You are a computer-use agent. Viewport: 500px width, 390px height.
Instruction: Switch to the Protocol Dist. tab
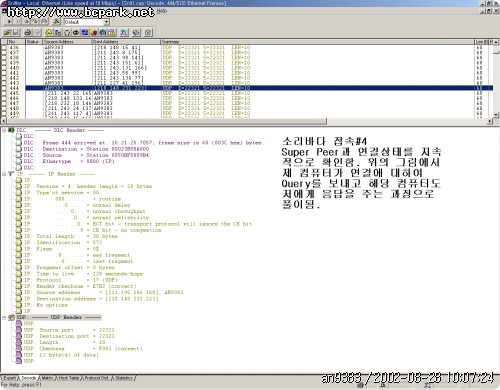point(96,378)
